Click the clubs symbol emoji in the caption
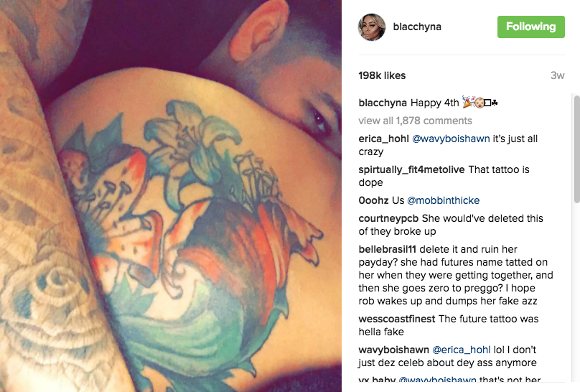This screenshot has height=392, width=580. pos(495,103)
